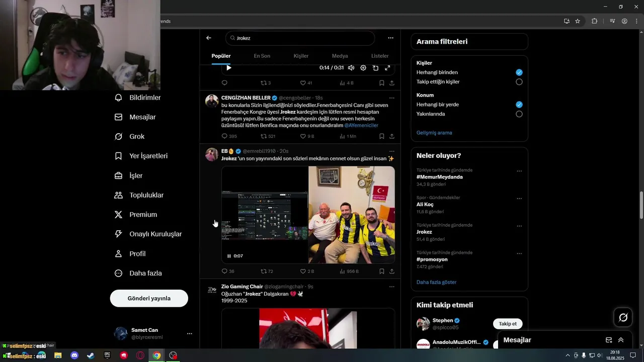The width and height of the screenshot is (644, 362).
Task: Select Herhangi bir yerde under Konum
Action: pos(519,105)
